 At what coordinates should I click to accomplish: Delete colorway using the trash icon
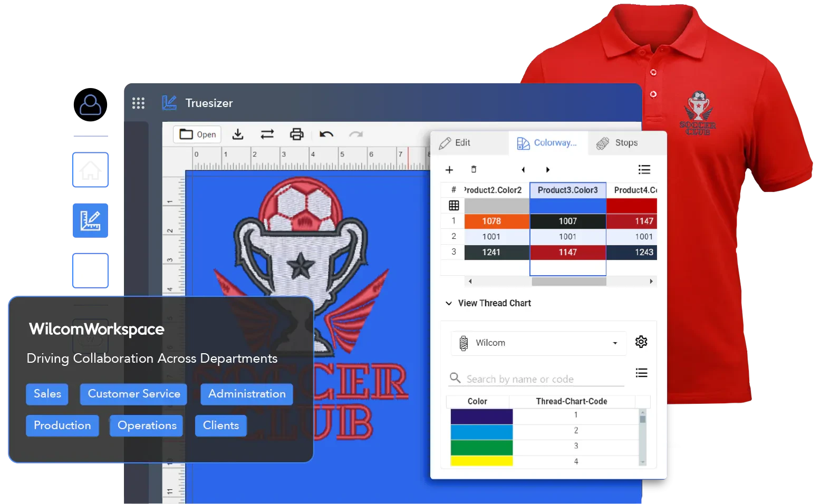pos(474,169)
